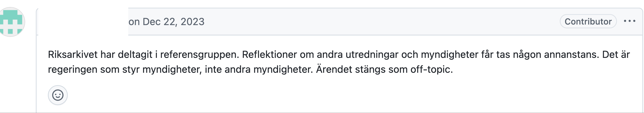Screen dimensions: 644x113
Task: Click the word "Reflektioner" in the comment
Action: 269,55
